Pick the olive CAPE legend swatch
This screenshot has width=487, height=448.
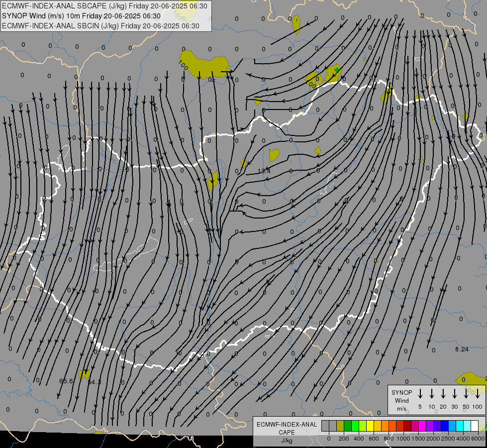pos(340,426)
